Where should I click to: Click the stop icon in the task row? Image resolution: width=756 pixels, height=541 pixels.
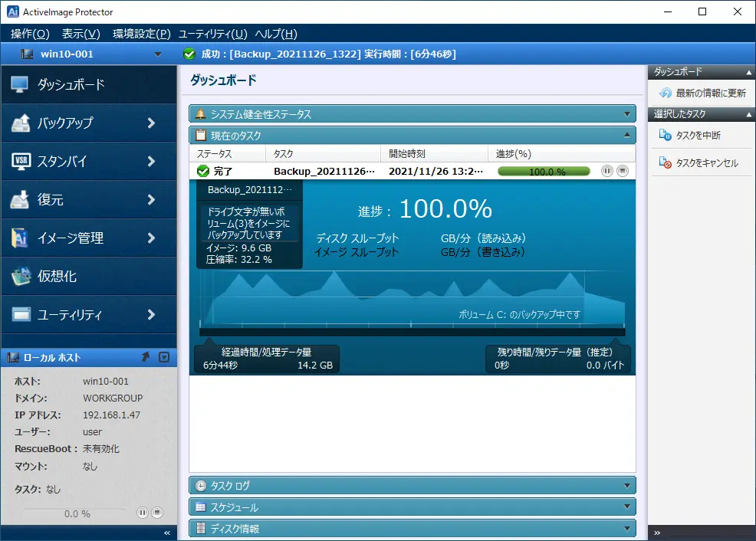pyautogui.click(x=623, y=171)
